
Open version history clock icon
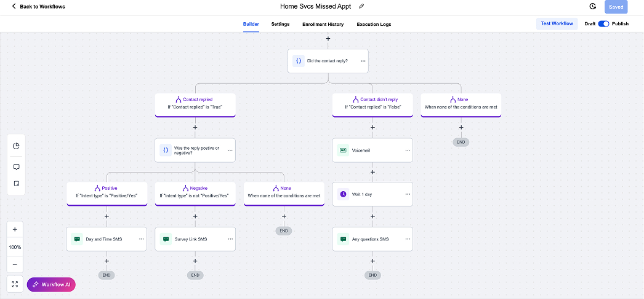592,7
